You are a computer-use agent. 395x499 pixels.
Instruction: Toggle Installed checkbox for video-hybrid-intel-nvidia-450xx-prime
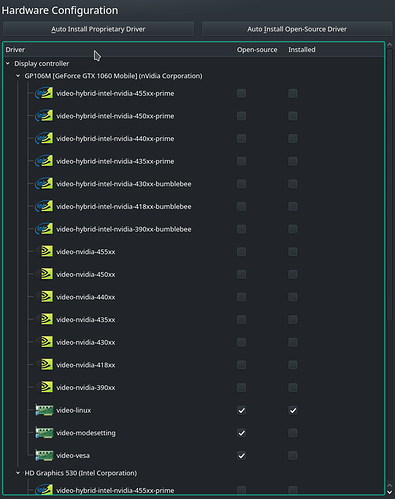[x=293, y=116]
